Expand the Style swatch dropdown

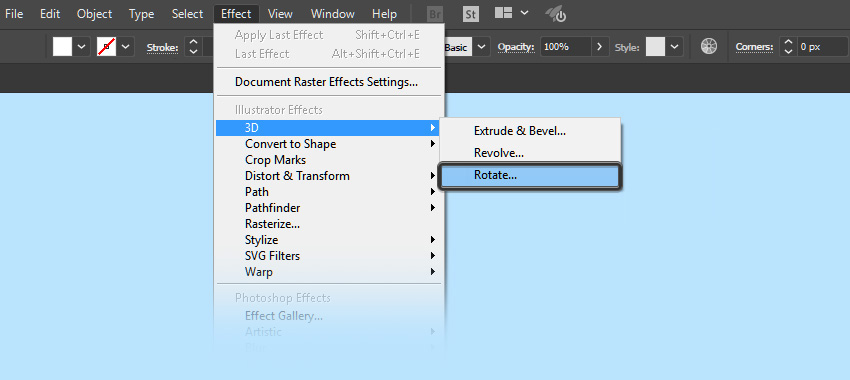674,47
